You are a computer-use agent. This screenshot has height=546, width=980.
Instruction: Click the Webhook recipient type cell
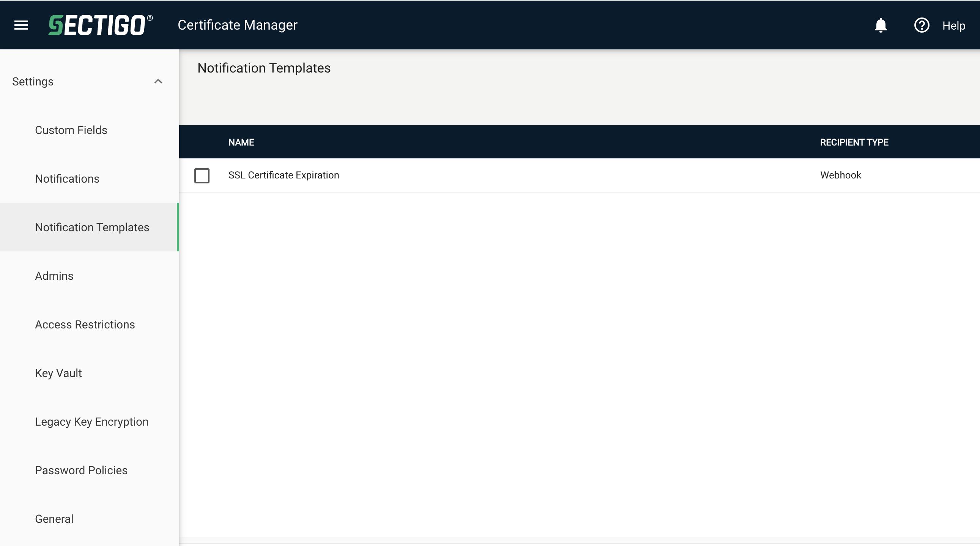tap(840, 175)
